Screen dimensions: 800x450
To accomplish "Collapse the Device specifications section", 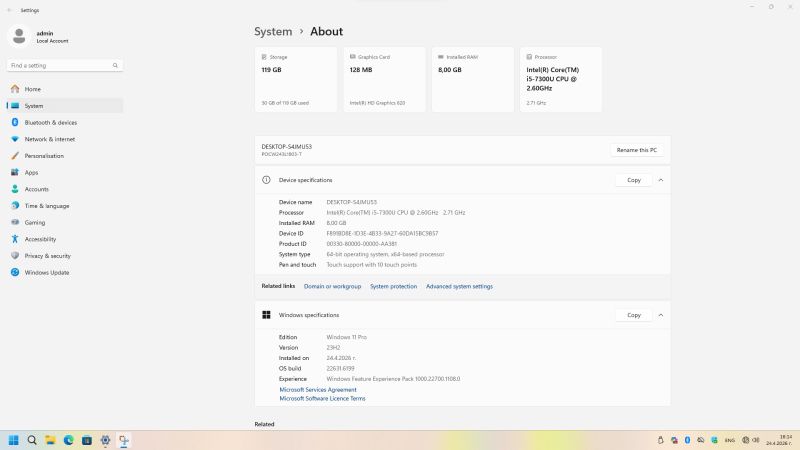I will pos(661,180).
